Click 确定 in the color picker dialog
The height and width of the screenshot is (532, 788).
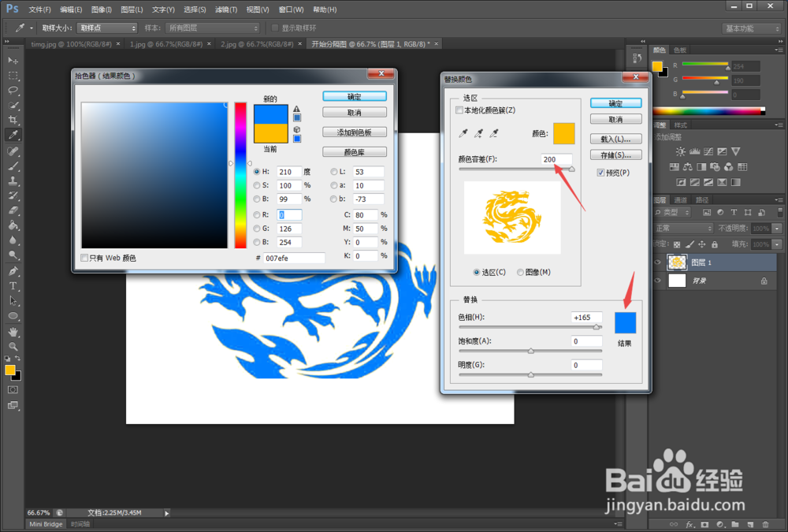pyautogui.click(x=355, y=96)
